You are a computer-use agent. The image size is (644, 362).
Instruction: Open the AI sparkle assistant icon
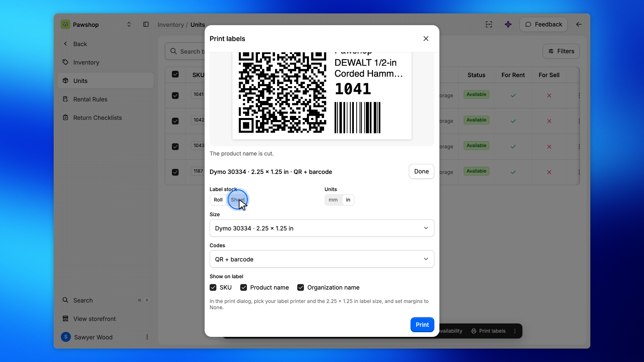click(508, 24)
